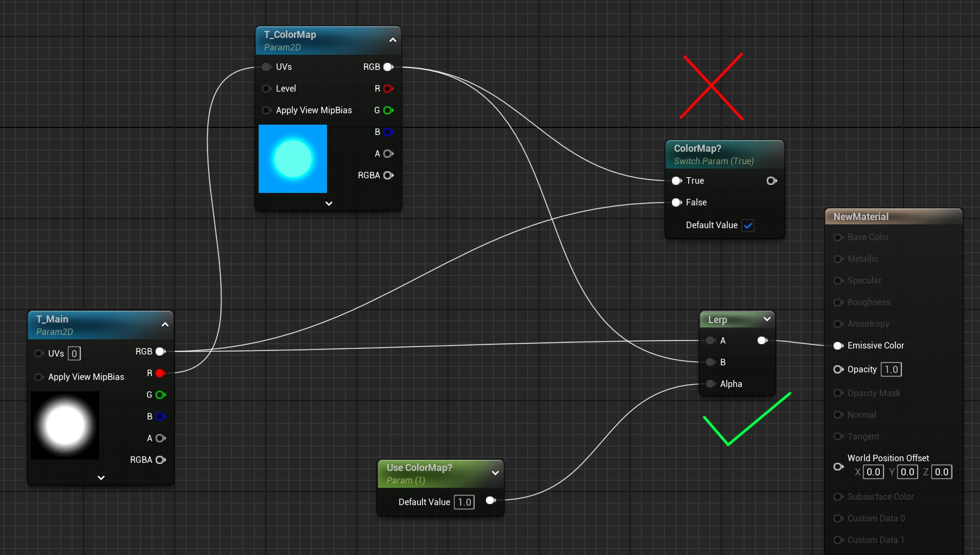Click the False input pin on ColorMap? switch

(x=676, y=202)
